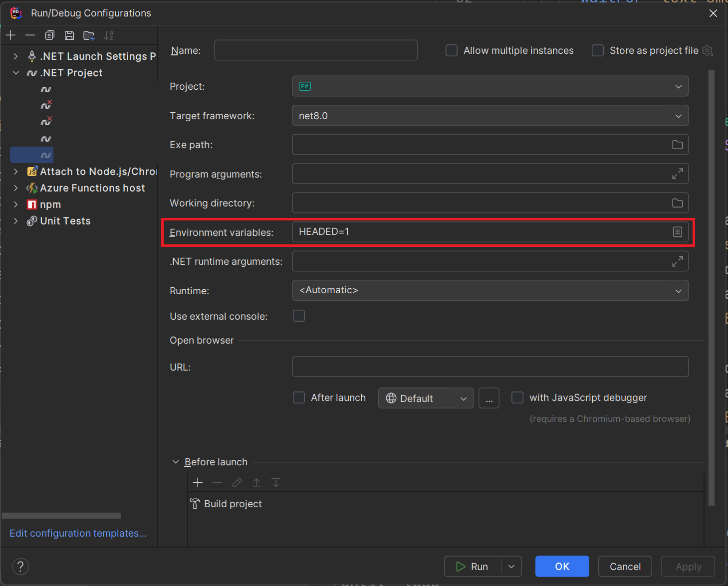The image size is (728, 586).
Task: Browse for the Working directory folder
Action: pyautogui.click(x=677, y=203)
